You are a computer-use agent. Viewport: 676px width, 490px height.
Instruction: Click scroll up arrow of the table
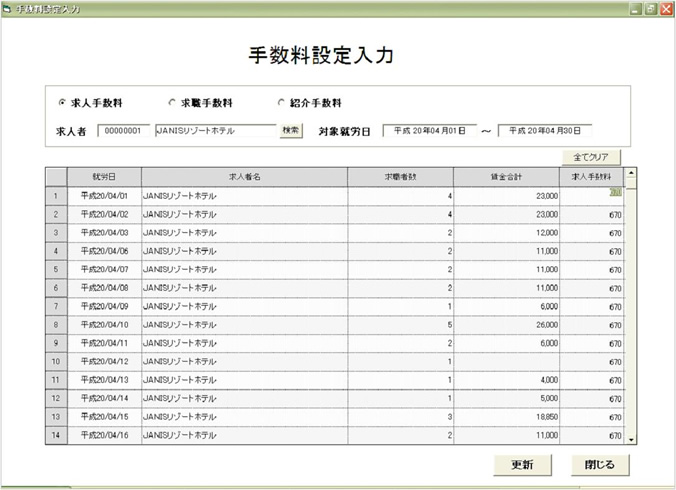click(630, 173)
